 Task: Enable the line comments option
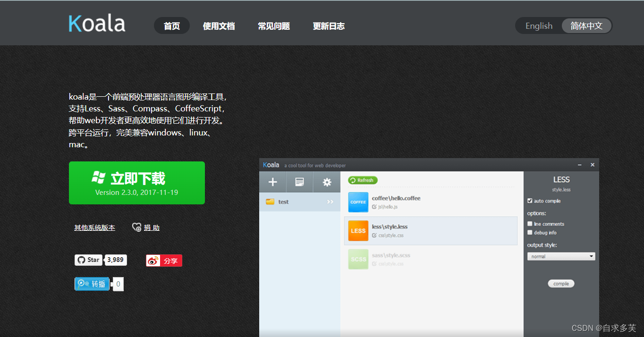[x=529, y=223]
